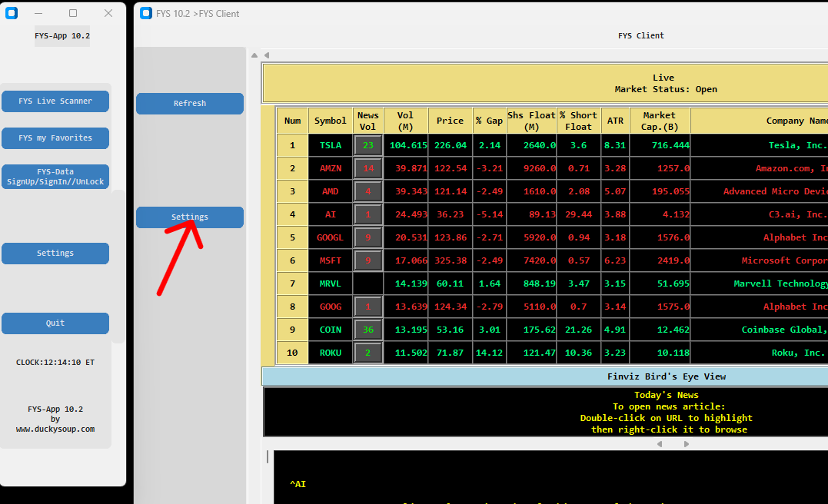The image size is (828, 504).
Task: Click the right scroll arrow below the news header
Action: click(x=686, y=444)
